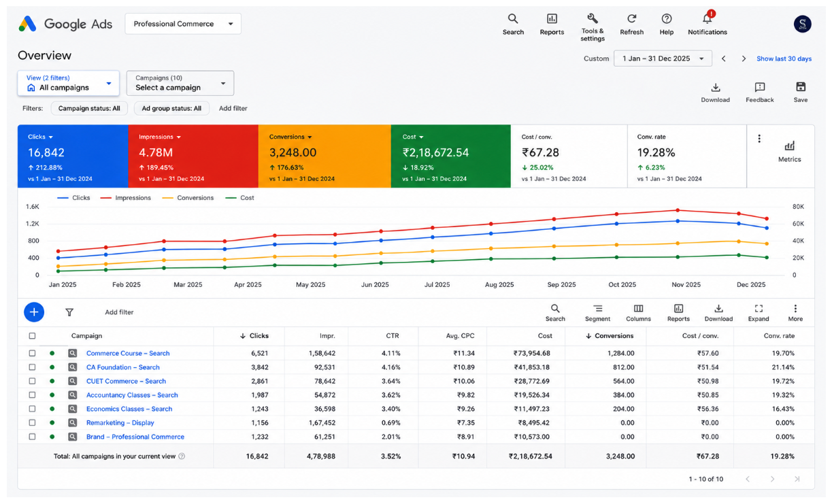Open scorecard three-dot options menu
The width and height of the screenshot is (832, 504).
pyautogui.click(x=759, y=139)
